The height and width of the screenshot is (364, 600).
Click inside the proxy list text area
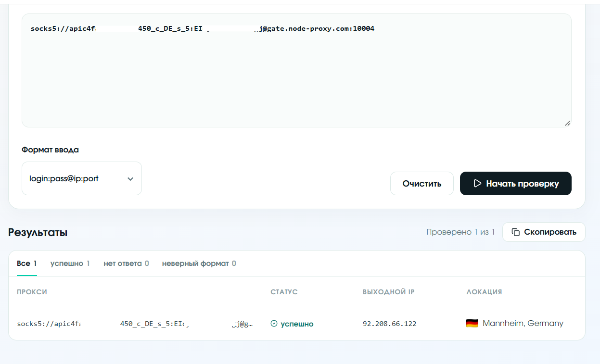coord(296,70)
